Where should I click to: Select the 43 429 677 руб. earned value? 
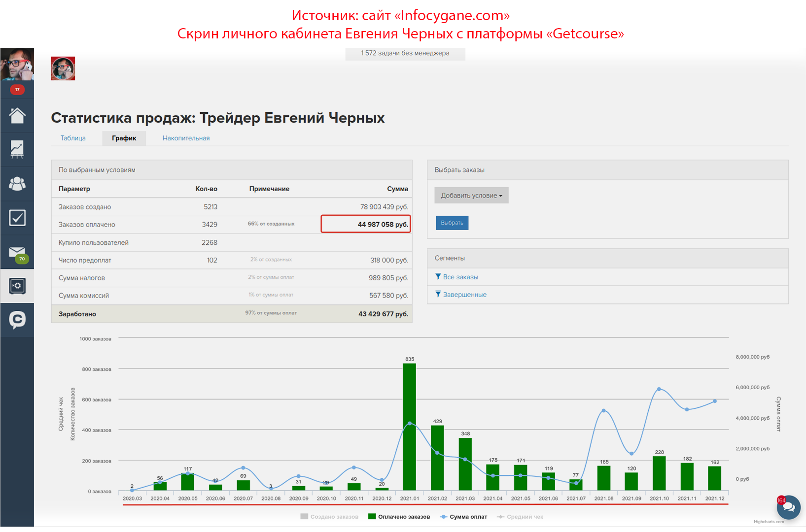click(x=383, y=314)
